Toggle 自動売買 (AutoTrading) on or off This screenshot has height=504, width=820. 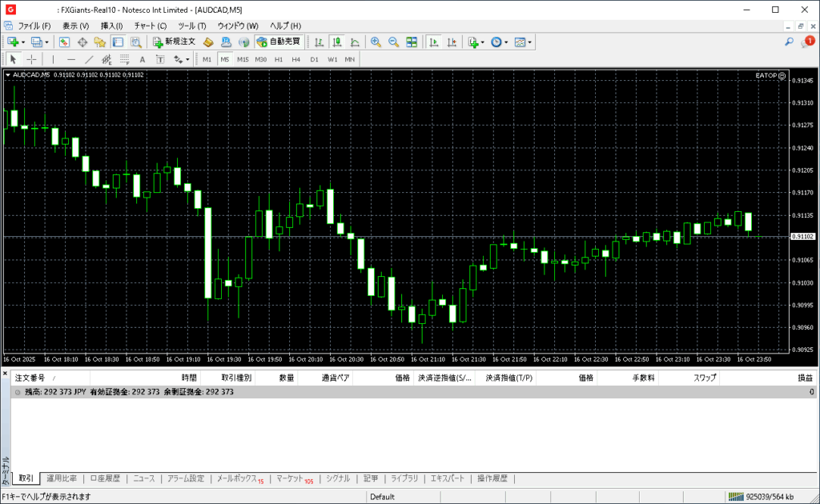pyautogui.click(x=278, y=42)
